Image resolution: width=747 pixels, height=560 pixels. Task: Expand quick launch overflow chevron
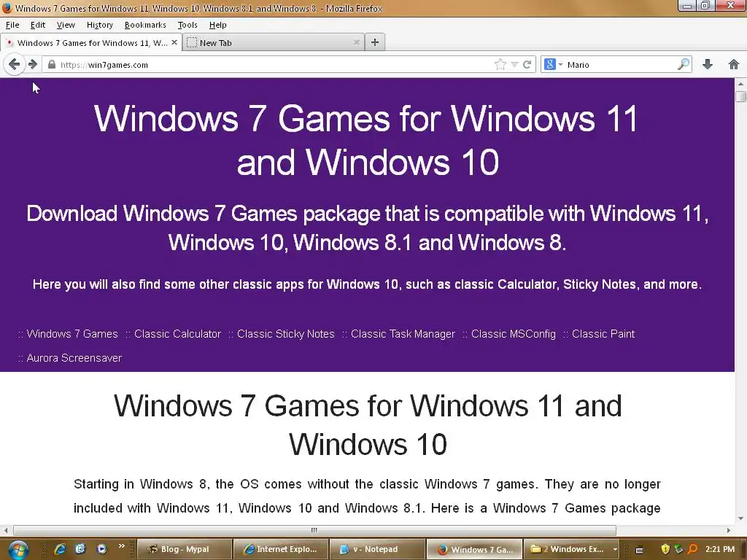point(122,546)
